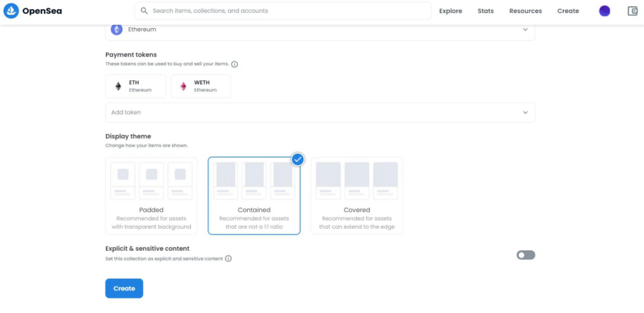The width and height of the screenshot is (644, 313).
Task: Click the info icon beside explicit content description
Action: 228,258
